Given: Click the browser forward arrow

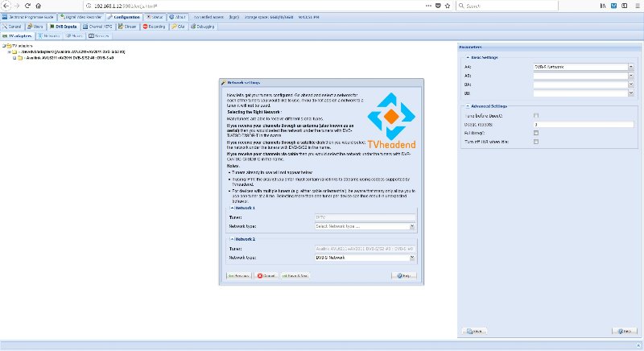Looking at the screenshot, I should [x=16, y=6].
